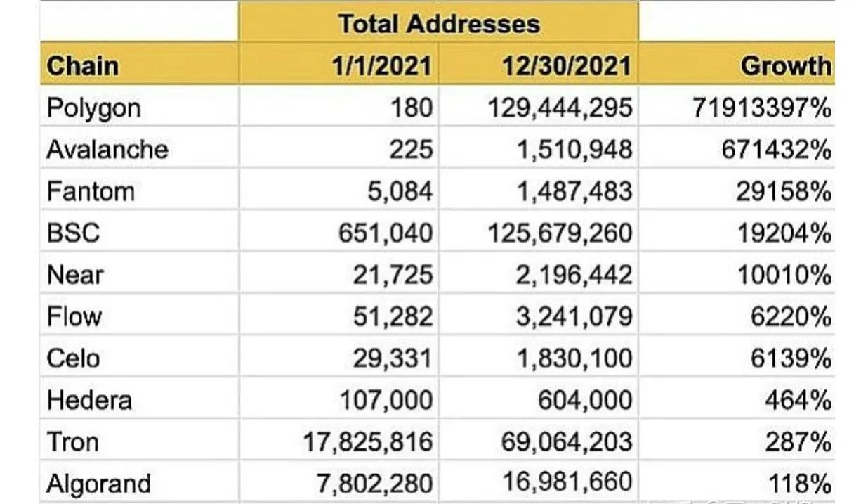Click the Growth column header

[784, 65]
